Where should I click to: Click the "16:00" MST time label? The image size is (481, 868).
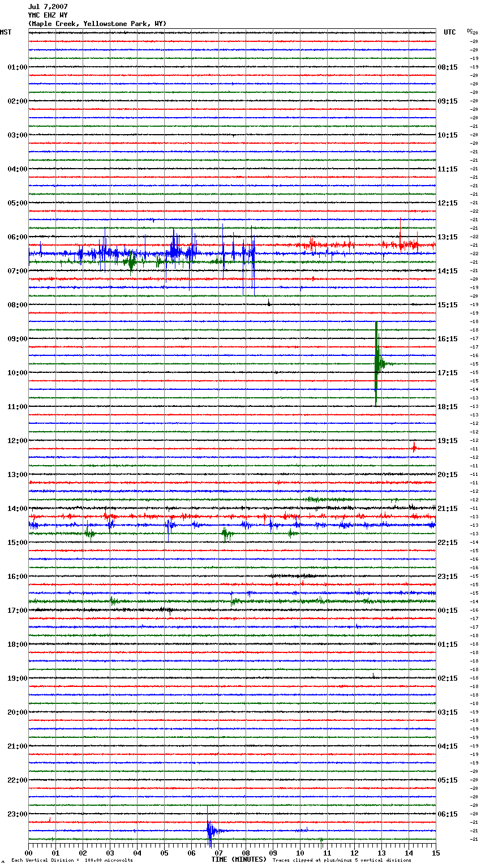[x=18, y=577]
